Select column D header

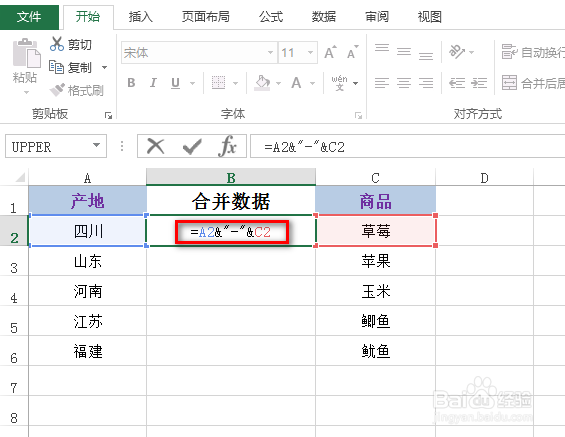(484, 177)
